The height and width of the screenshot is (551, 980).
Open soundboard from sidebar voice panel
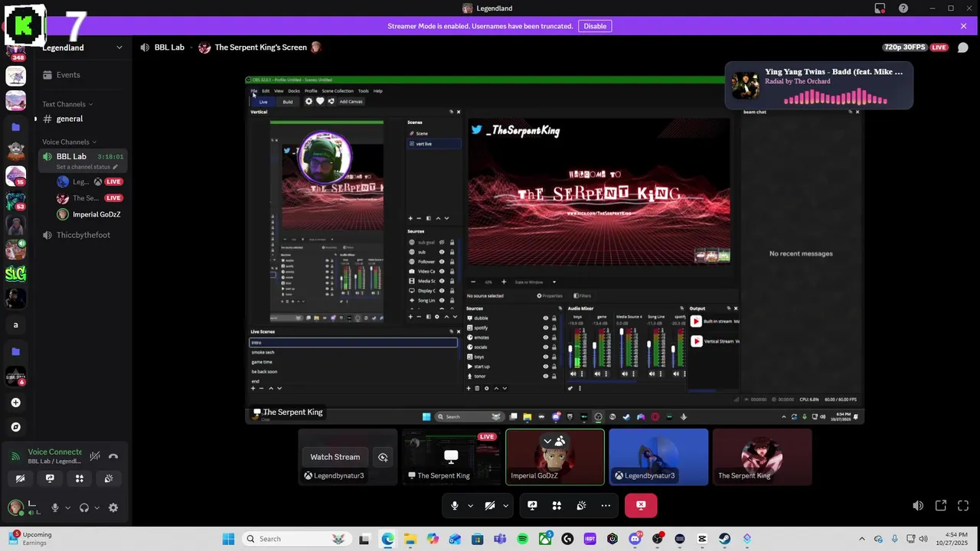(x=109, y=478)
